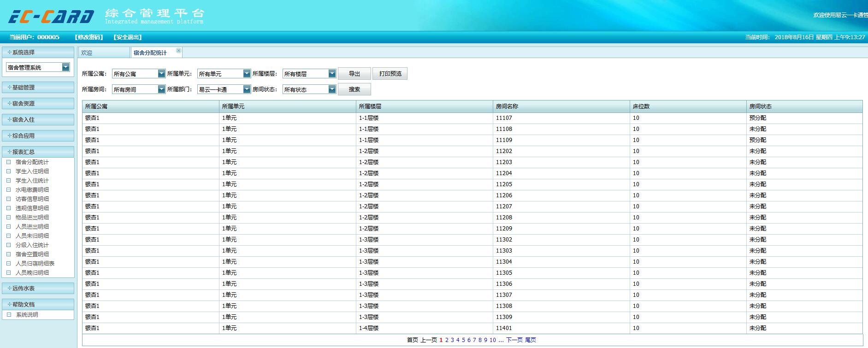The height and width of the screenshot is (348, 868).
Task: Open 宿舍分配统计 in the sidebar menu
Action: 32,162
